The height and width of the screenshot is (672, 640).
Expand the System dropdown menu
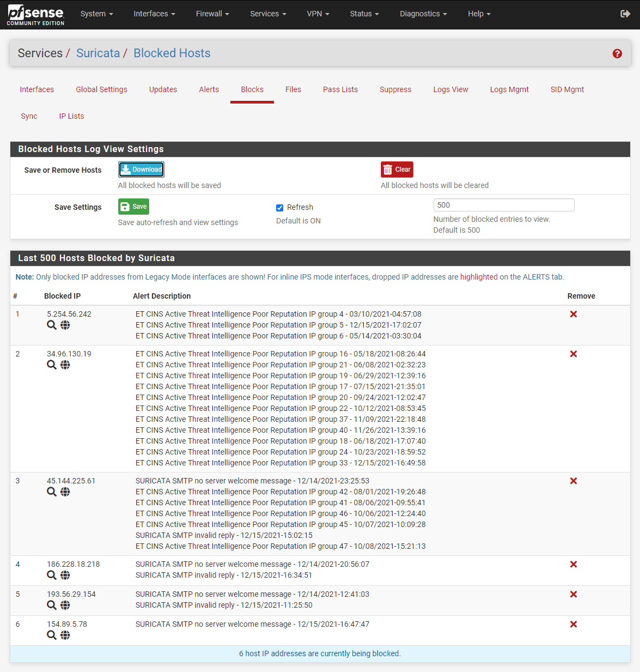(x=96, y=14)
